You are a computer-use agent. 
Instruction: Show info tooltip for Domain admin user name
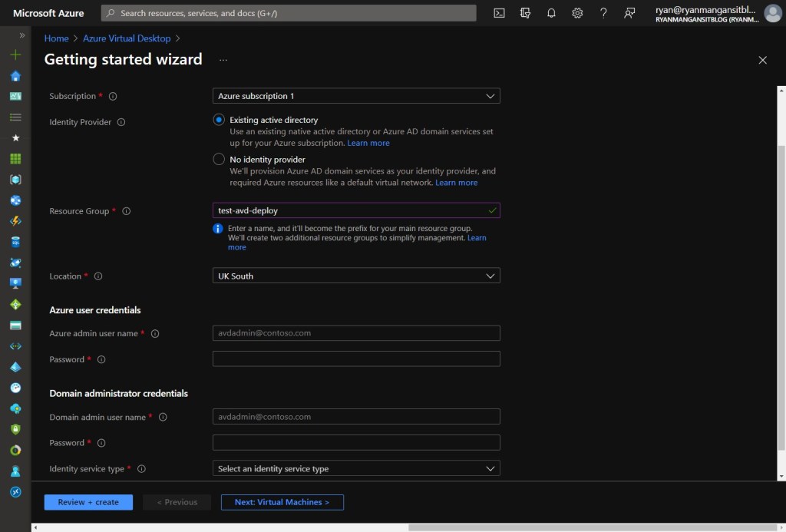(163, 417)
